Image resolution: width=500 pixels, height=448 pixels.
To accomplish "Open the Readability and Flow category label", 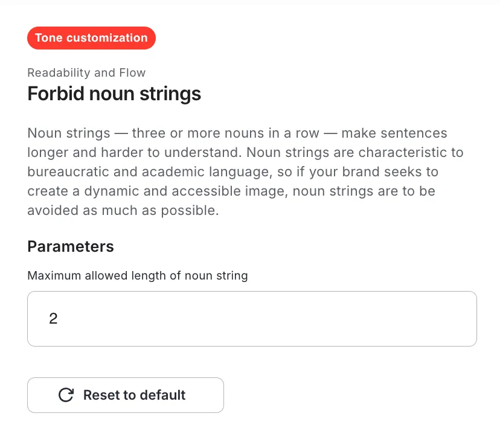I will 86,72.
